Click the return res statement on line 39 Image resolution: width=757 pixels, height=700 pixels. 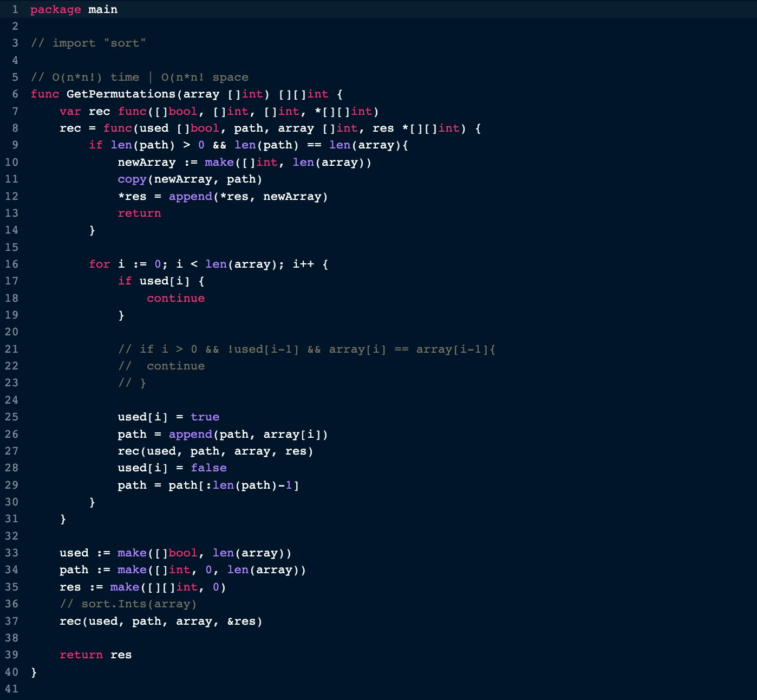(x=95, y=655)
